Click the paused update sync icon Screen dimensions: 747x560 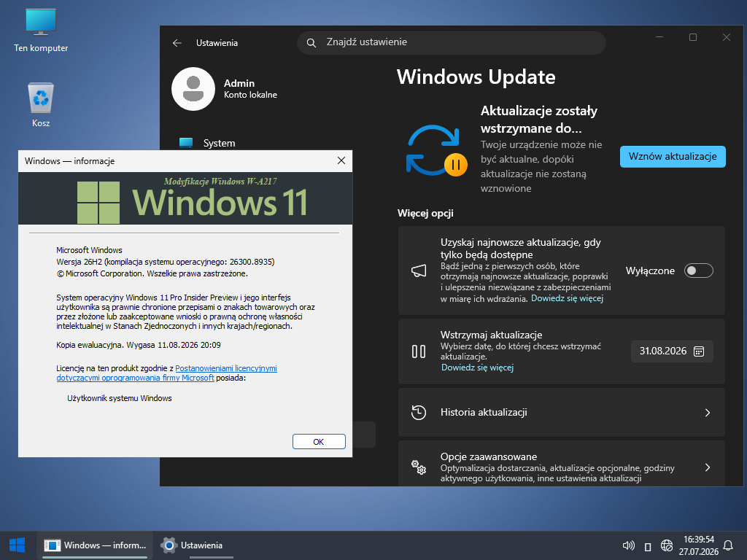(437, 150)
